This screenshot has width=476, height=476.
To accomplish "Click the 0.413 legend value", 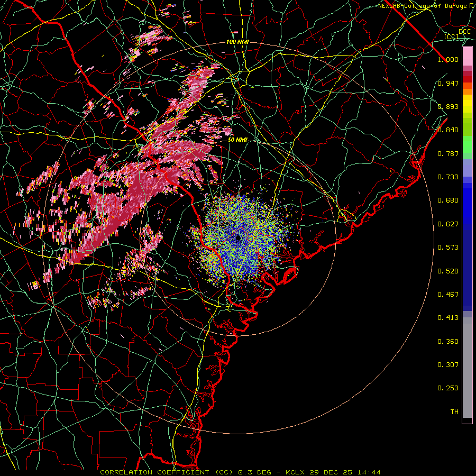I will tap(448, 318).
